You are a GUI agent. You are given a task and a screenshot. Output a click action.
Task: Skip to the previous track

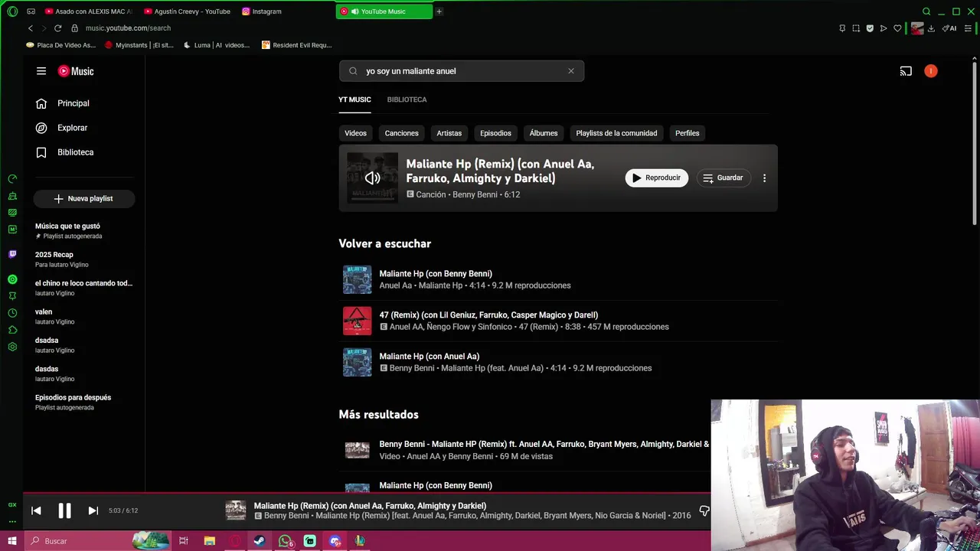click(x=36, y=510)
